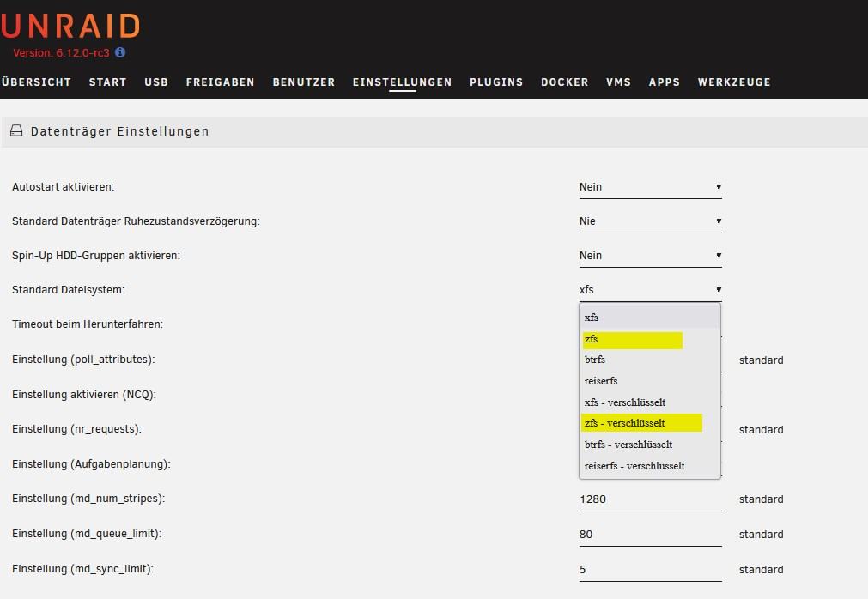868x599 pixels.
Task: Click 'standard' text beside md_sync_limit
Action: (762, 570)
